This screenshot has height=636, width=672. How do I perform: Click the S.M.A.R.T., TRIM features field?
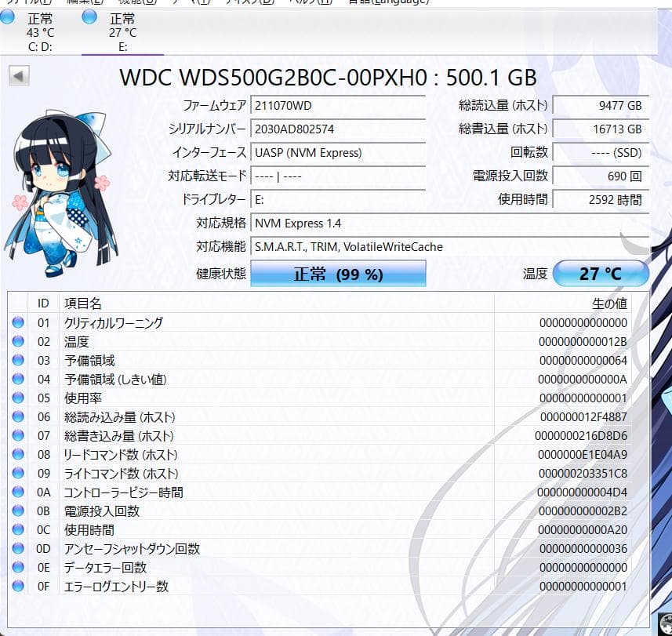pyautogui.click(x=450, y=247)
